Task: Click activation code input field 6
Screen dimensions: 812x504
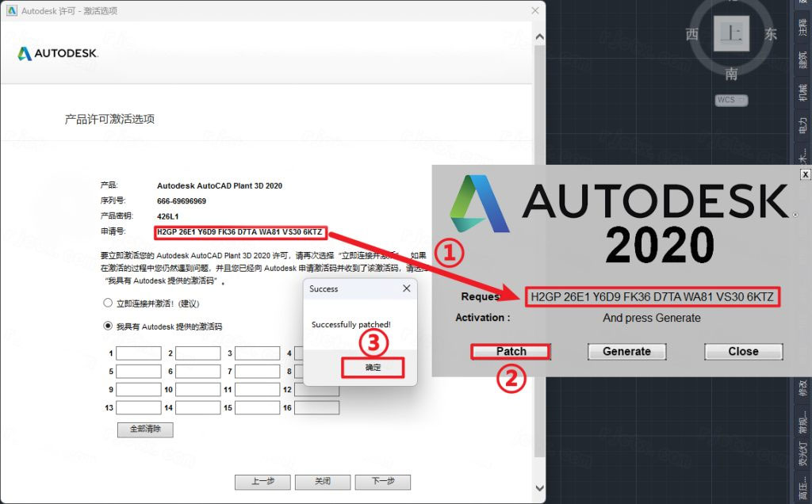Action: 197,371
